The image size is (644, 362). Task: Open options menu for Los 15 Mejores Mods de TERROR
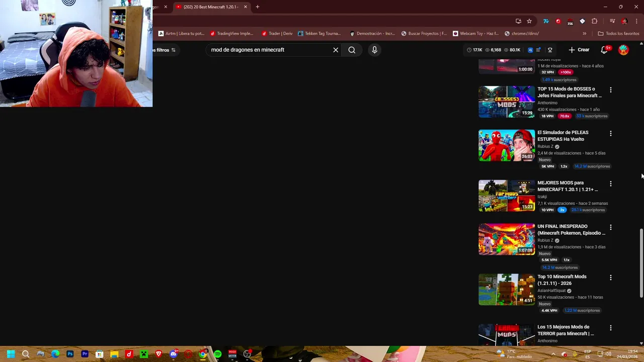(x=611, y=328)
